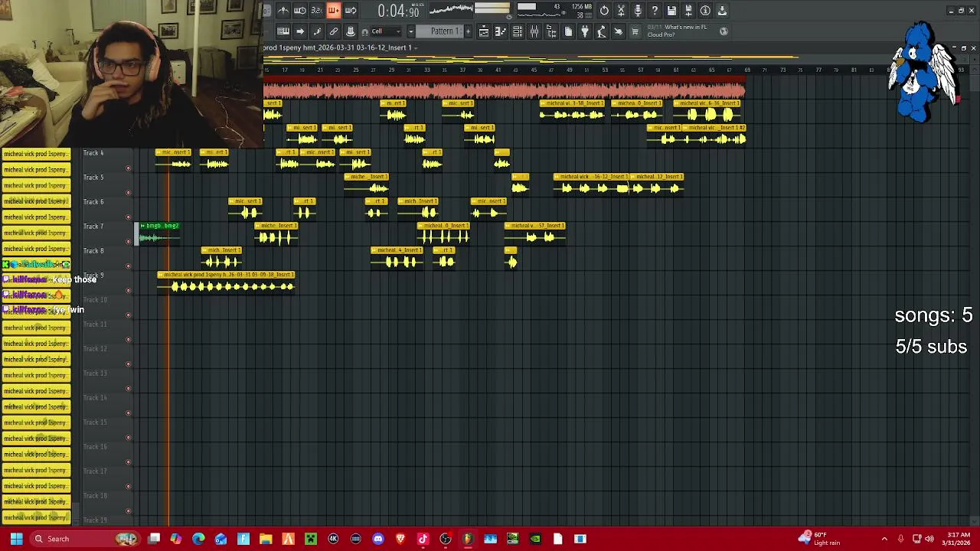Mute Track 6 using its dot toggle
Viewport: 980px width, 551px height.
128,217
